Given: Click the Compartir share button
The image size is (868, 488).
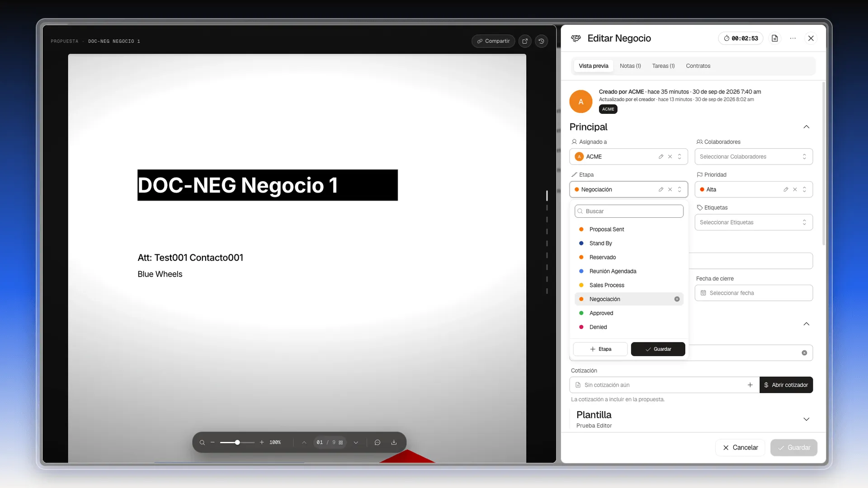Looking at the screenshot, I should point(493,41).
